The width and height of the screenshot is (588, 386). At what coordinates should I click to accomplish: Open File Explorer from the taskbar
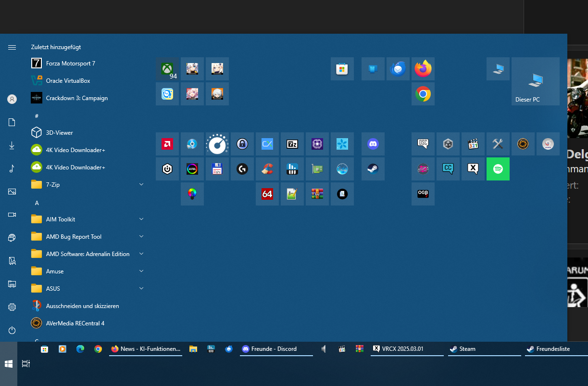point(193,349)
